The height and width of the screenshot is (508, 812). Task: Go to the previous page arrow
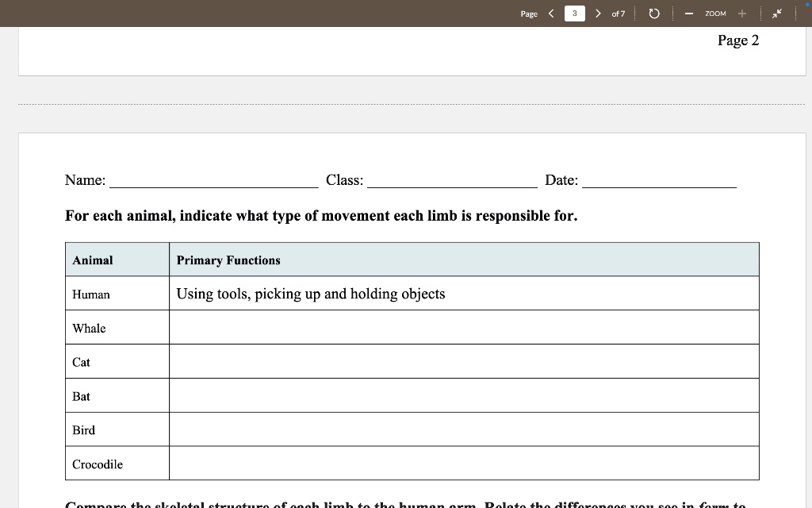click(551, 13)
